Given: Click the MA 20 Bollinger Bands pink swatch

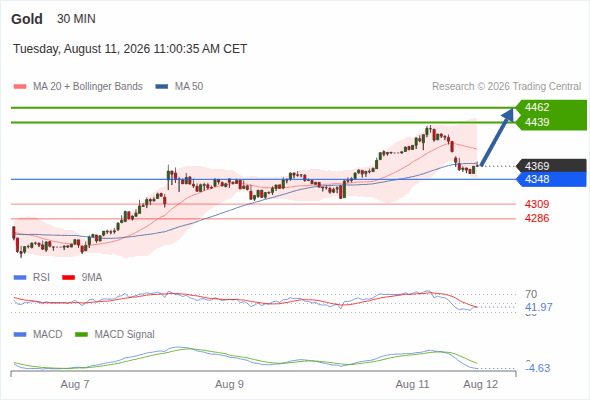Looking at the screenshot, I should [x=20, y=87].
